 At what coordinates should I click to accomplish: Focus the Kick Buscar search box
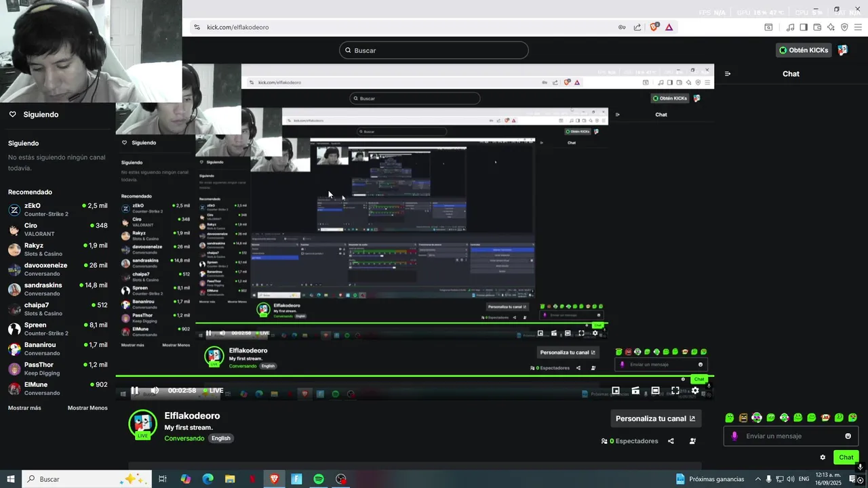434,50
